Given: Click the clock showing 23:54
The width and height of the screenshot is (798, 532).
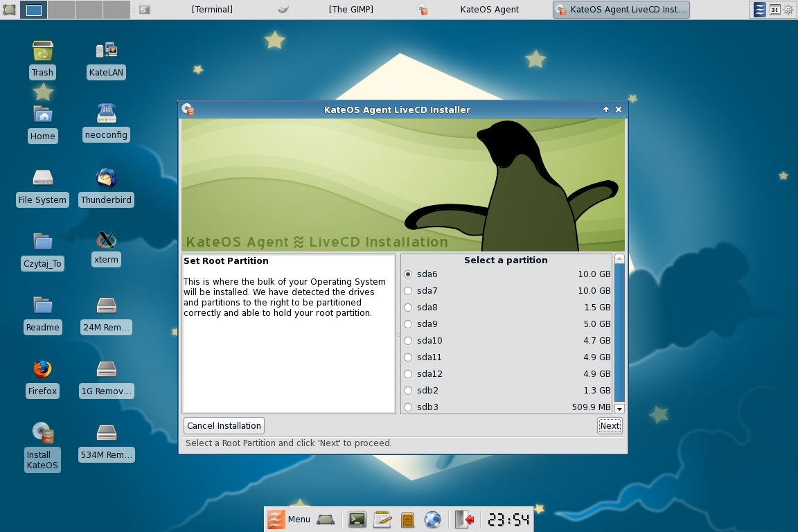Looking at the screenshot, I should click(x=508, y=520).
